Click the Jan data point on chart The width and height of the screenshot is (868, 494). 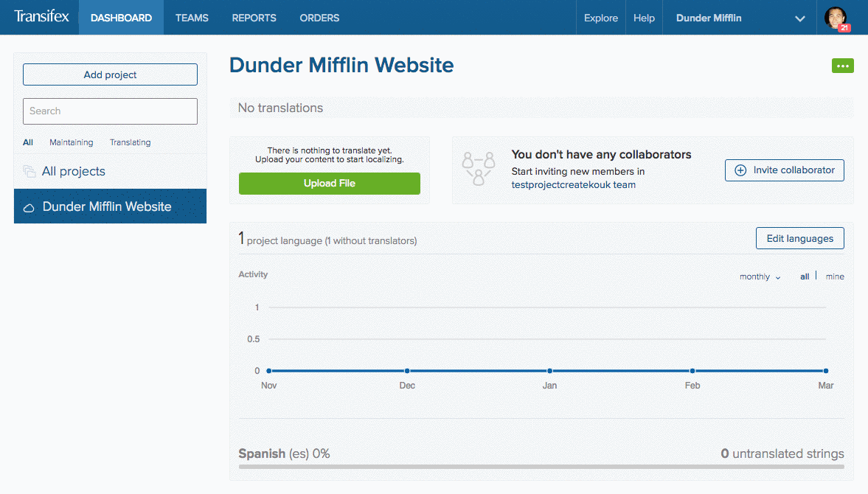(549, 371)
